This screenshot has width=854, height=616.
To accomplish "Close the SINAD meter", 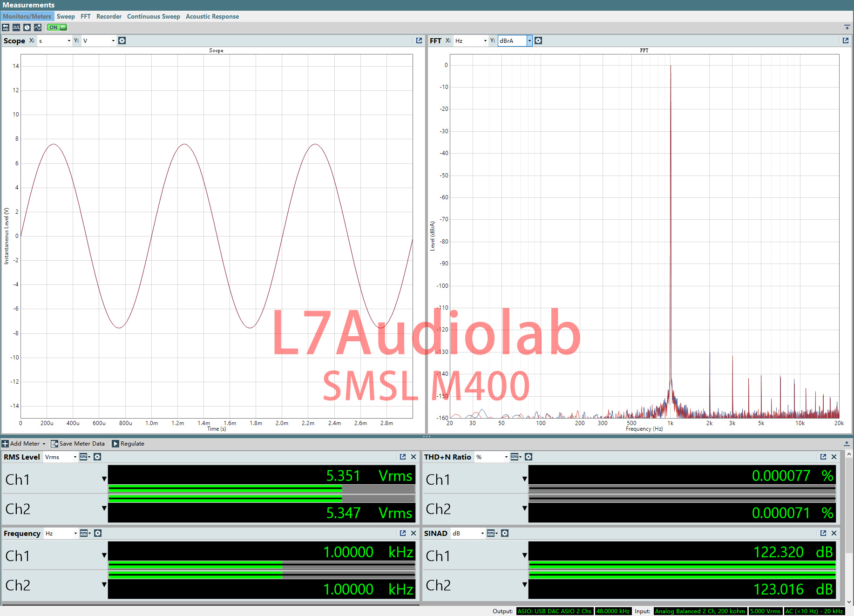I will [834, 533].
